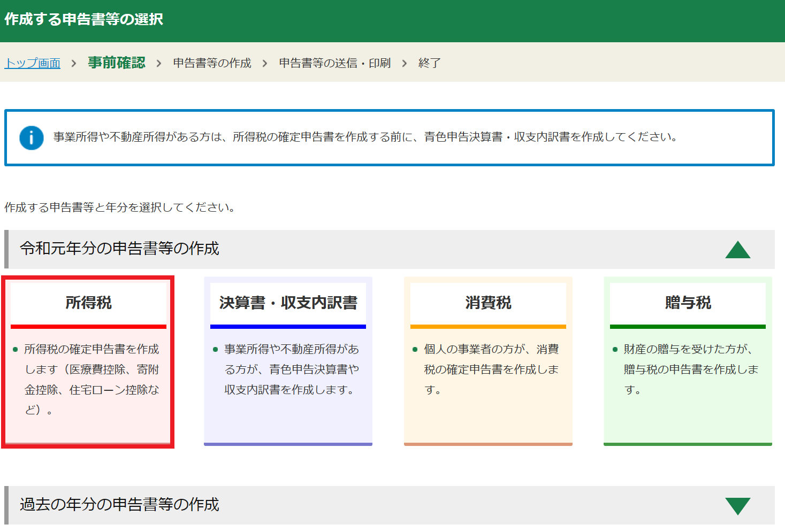785x532 pixels.
Task: Open the トップ画面 breadcrumb link
Action: coord(33,63)
